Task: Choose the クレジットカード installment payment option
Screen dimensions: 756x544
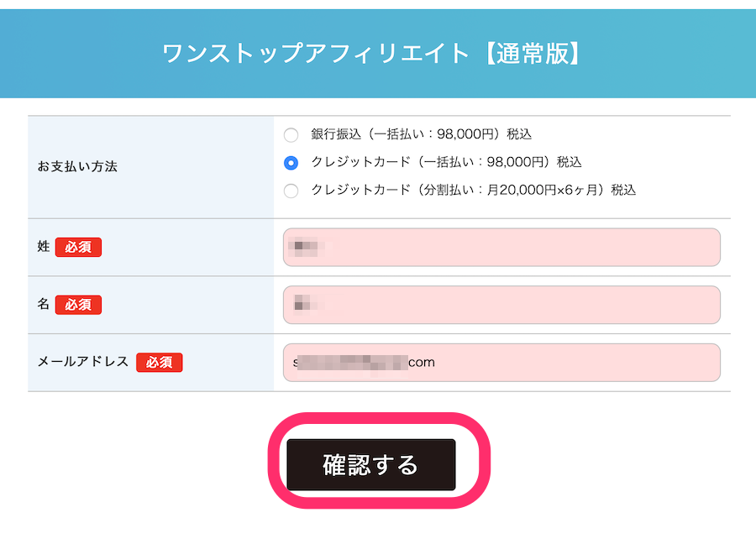Action: 291,191
